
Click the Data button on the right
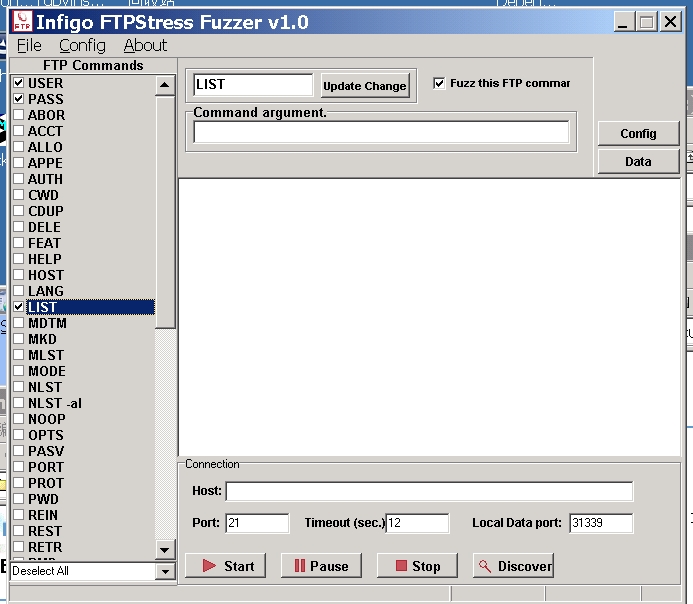click(x=638, y=161)
